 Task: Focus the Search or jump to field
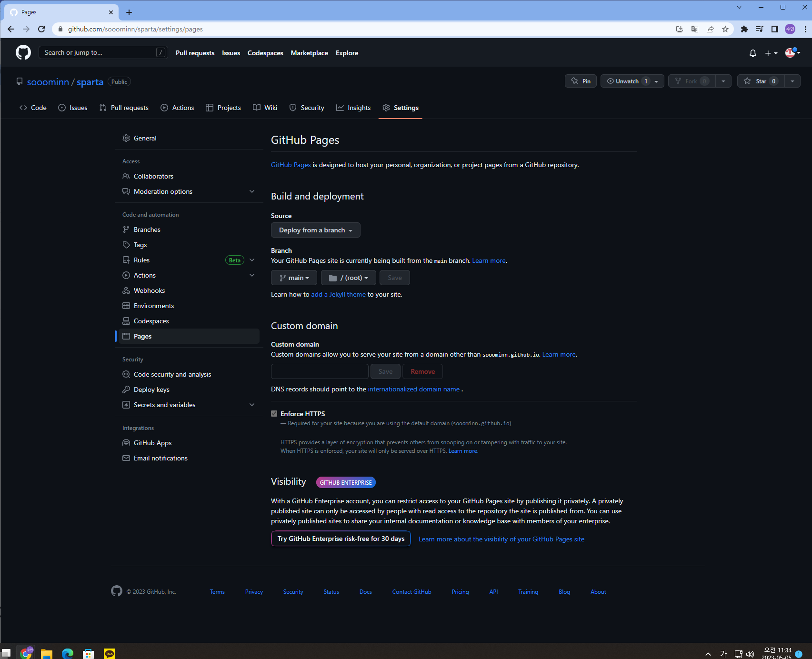103,52
